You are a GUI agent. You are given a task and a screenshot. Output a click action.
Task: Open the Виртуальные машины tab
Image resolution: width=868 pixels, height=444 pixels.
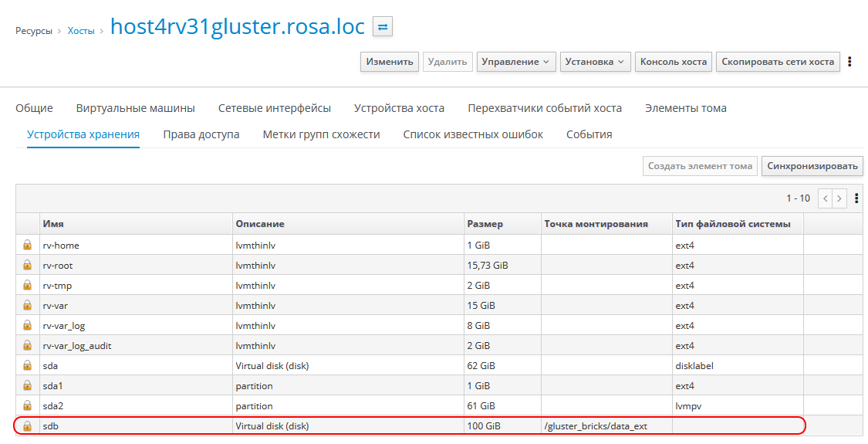(x=135, y=108)
